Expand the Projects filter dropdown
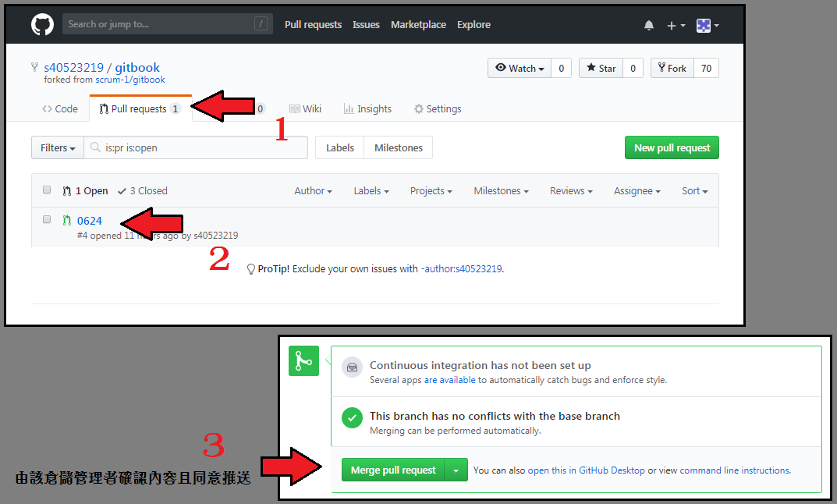Image resolution: width=837 pixels, height=504 pixels. click(431, 191)
